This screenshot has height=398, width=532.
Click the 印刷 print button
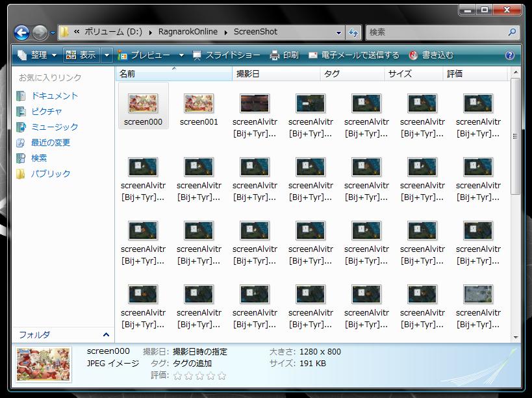coord(285,55)
